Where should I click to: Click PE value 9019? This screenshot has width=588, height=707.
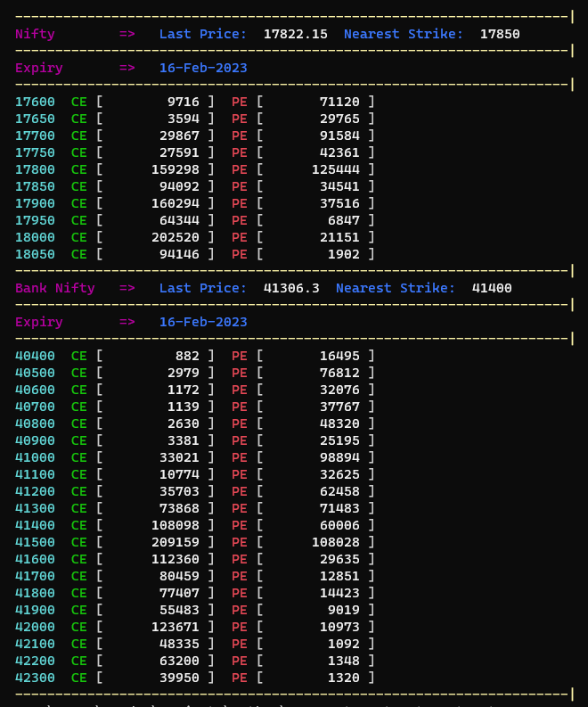coord(344,610)
